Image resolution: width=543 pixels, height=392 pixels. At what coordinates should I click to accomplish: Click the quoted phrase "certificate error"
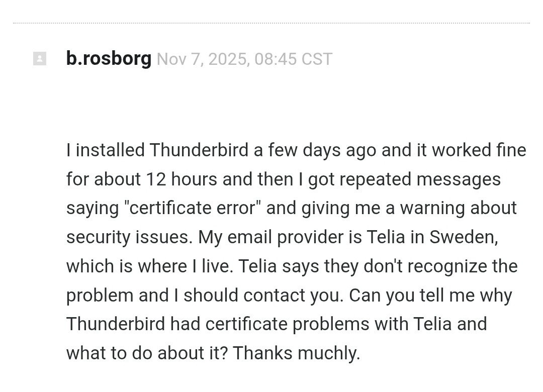click(x=192, y=208)
